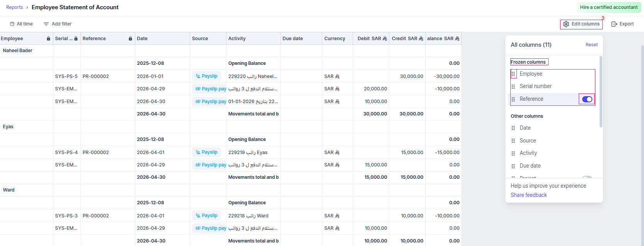Screen dimensions: 644x246
Task: Open the Add filter menu
Action: coord(58,24)
